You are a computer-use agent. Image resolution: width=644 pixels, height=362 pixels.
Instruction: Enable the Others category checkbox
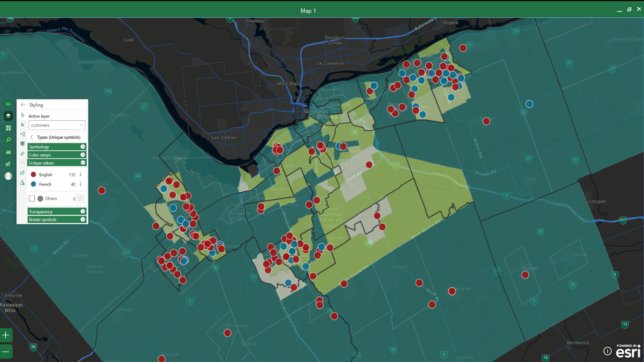(x=32, y=198)
